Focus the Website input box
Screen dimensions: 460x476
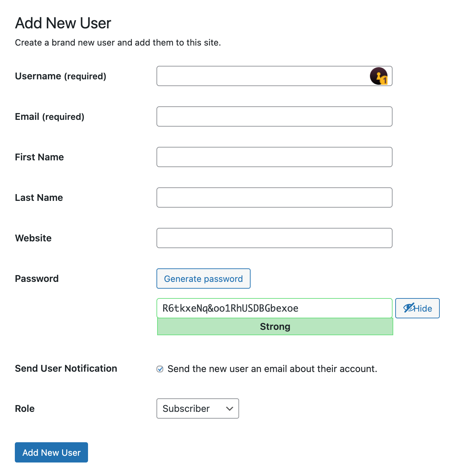(x=274, y=238)
